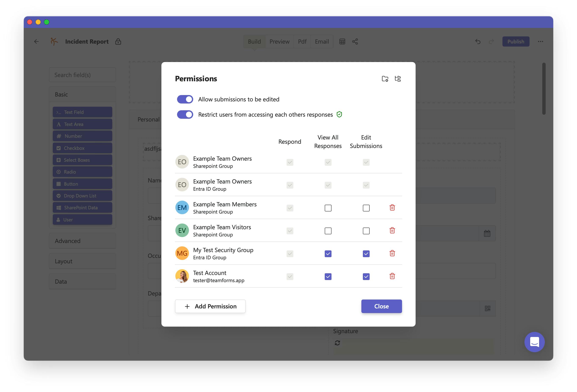Expand the Advanced fields section
The width and height of the screenshot is (577, 392).
coord(82,241)
